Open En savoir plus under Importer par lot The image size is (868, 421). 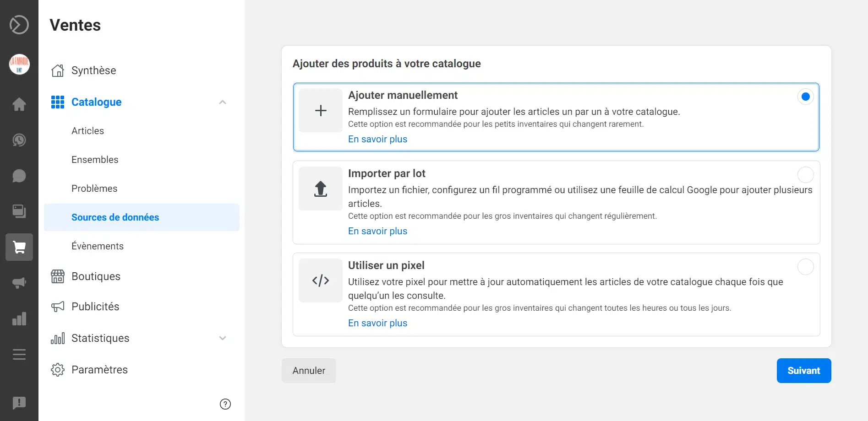coord(377,231)
